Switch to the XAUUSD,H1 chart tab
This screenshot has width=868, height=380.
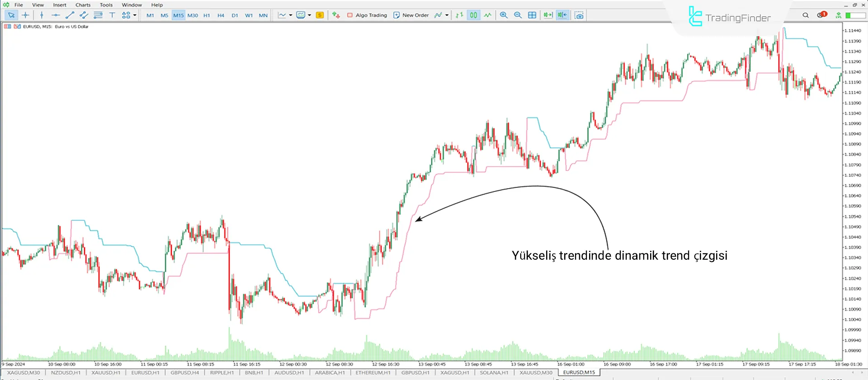pos(106,373)
